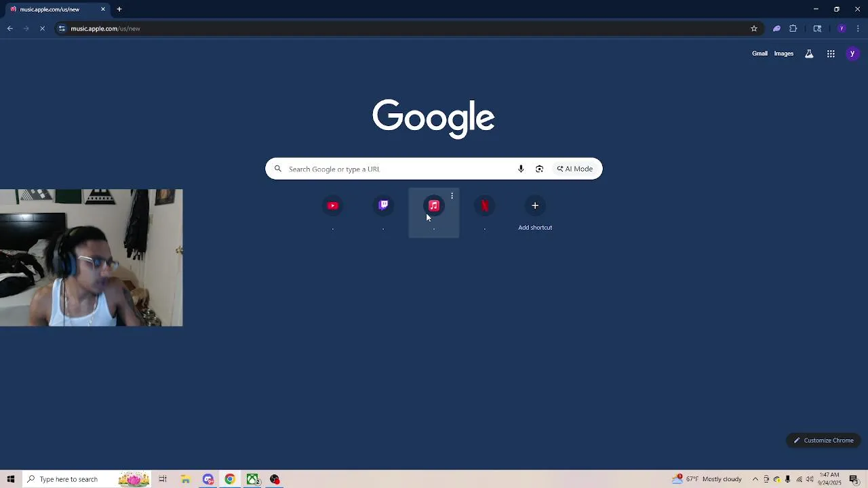Open the Wi-Fi network tray icon
868x488 pixels.
coord(799,479)
